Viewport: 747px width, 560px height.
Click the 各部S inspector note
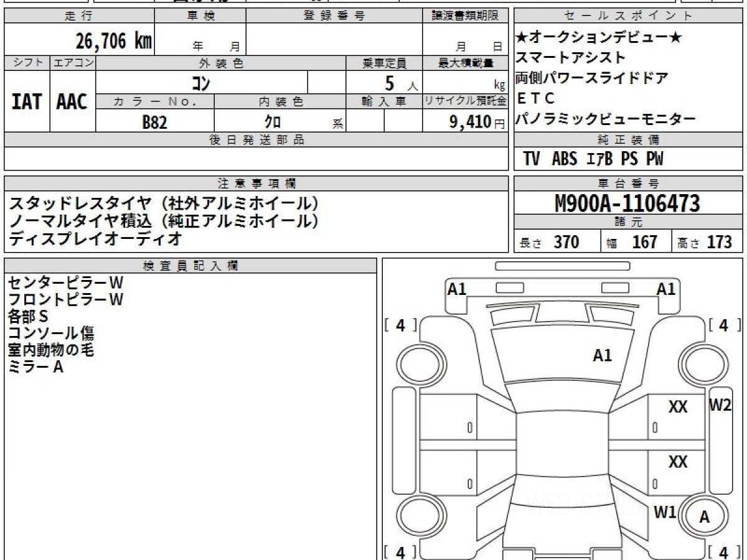(28, 316)
